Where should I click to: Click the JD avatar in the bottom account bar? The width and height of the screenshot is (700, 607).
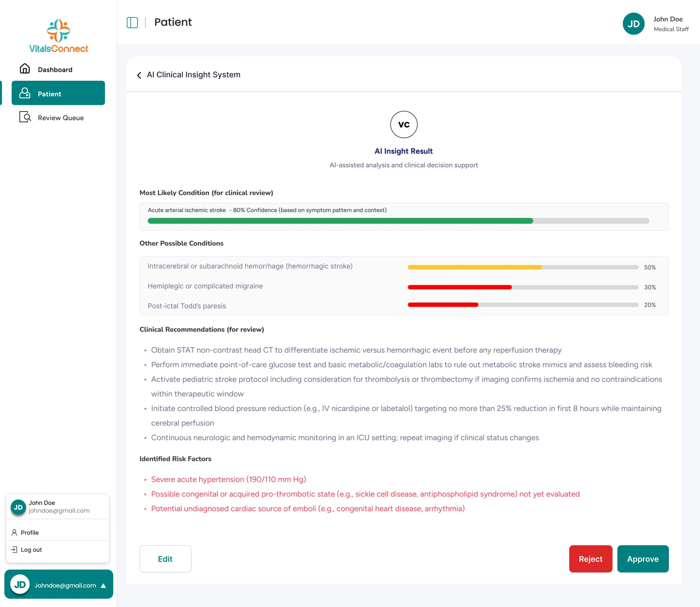[x=20, y=584]
